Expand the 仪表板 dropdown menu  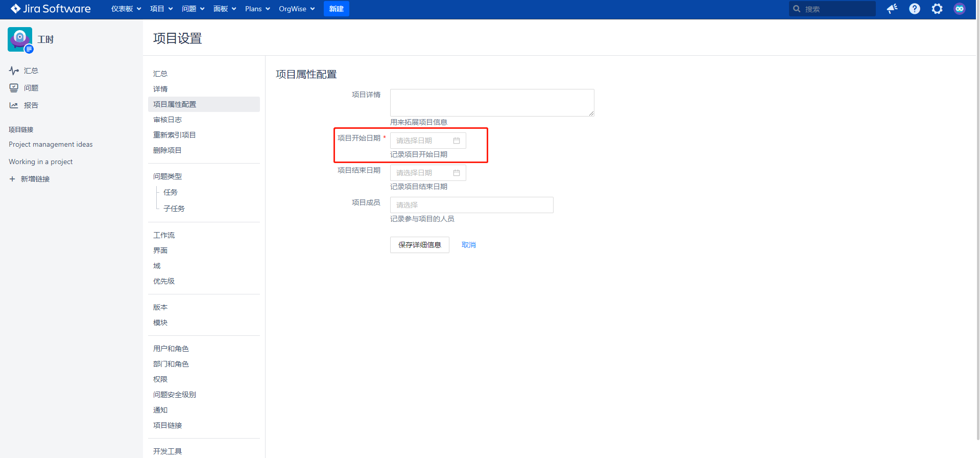[x=126, y=9]
